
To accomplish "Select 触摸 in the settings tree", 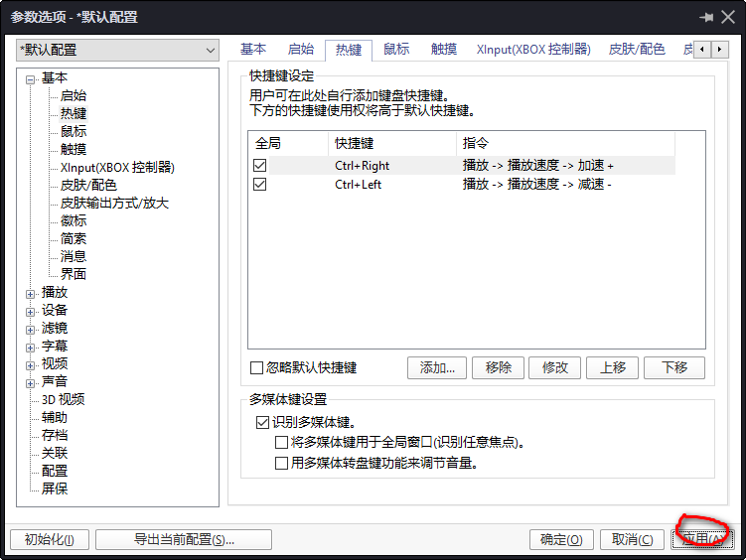I will pos(74,149).
